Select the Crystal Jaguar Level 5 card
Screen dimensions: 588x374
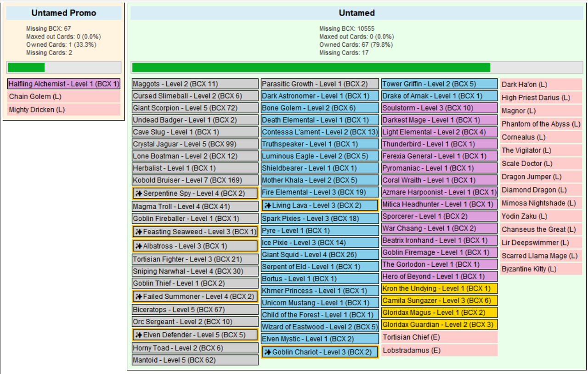coord(195,144)
